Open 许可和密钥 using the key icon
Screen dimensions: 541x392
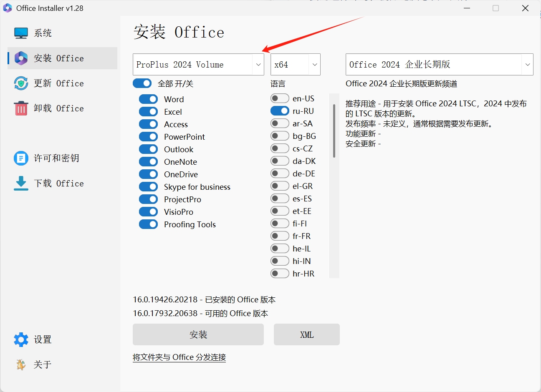pyautogui.click(x=21, y=158)
